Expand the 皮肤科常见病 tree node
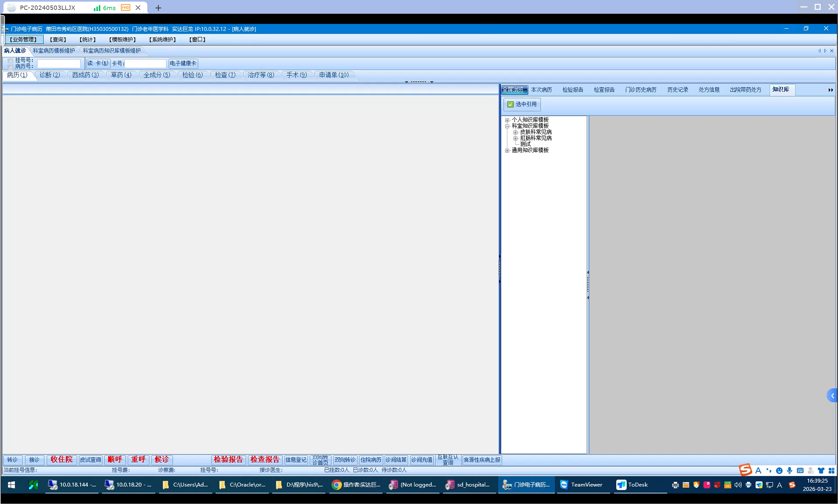The image size is (838, 504). point(515,132)
